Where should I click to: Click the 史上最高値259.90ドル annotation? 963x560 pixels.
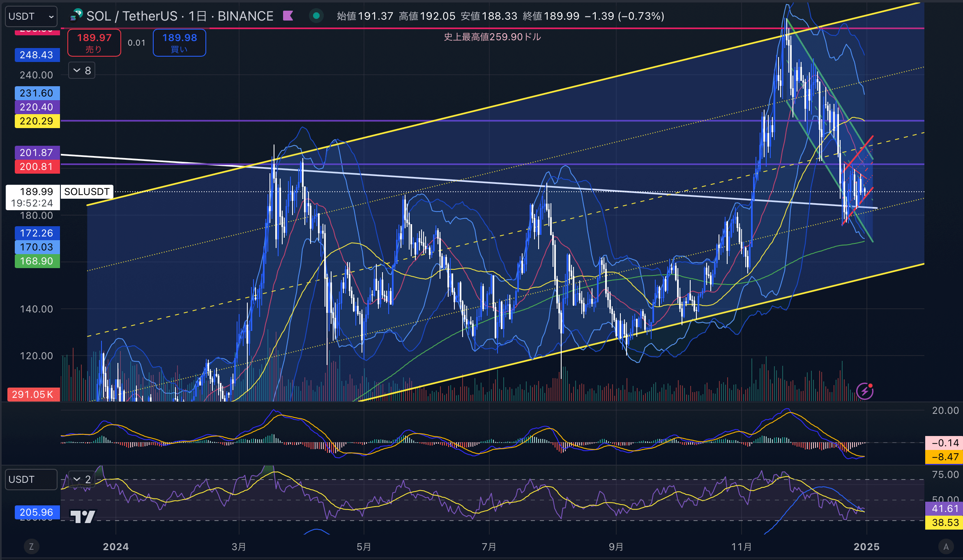coord(492,37)
